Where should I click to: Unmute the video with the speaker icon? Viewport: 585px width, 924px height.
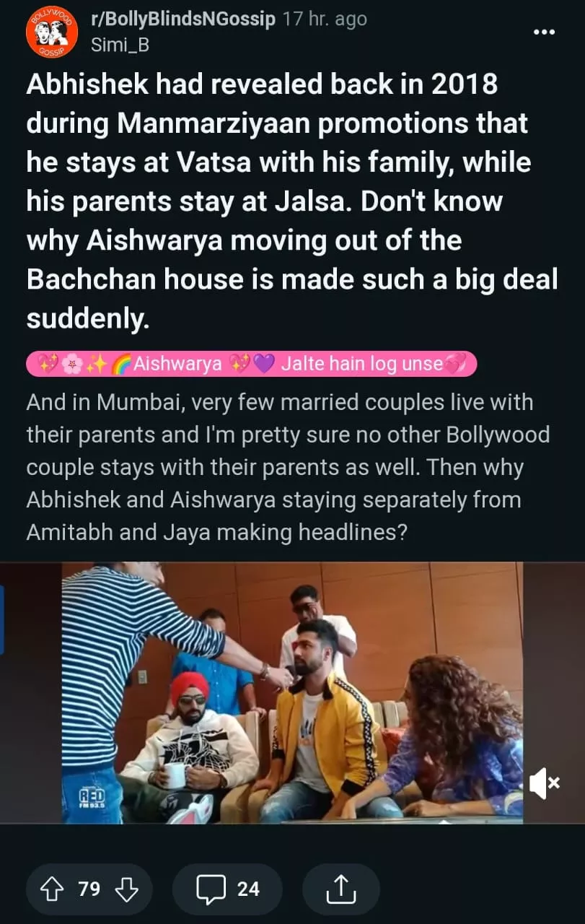click(x=544, y=783)
